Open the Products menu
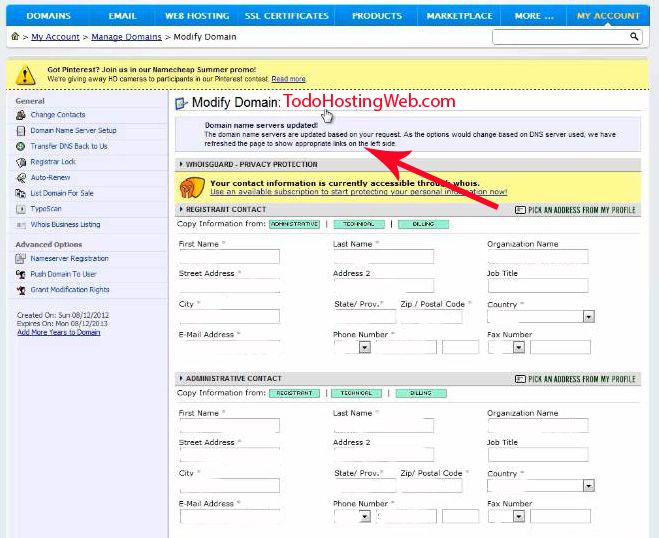Image resolution: width=659 pixels, height=538 pixels. tap(377, 16)
